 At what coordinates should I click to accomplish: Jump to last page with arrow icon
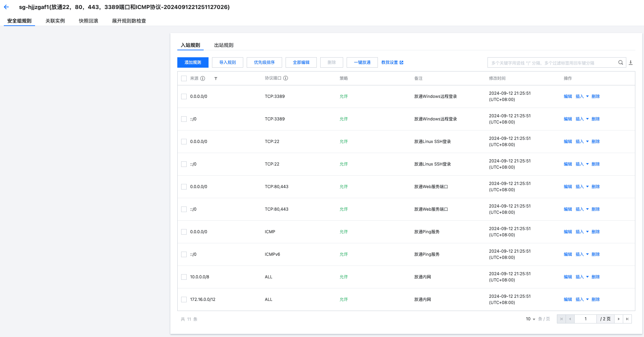(627, 319)
